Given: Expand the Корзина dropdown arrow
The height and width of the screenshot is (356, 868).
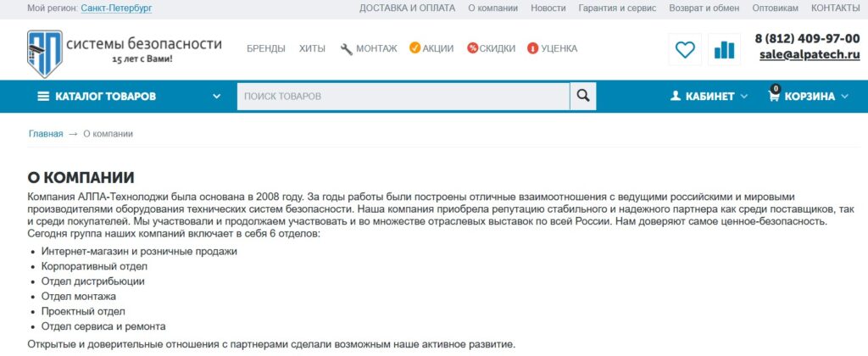Looking at the screenshot, I should [x=844, y=97].
